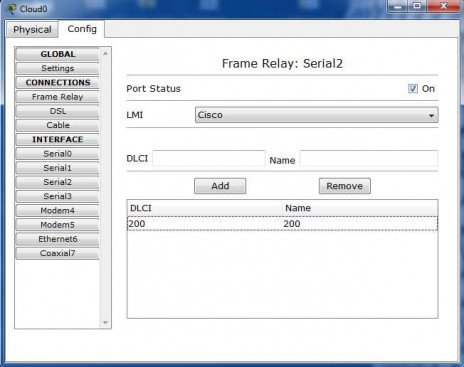
Task: Click the Cloud0 window title icon
Action: point(11,9)
